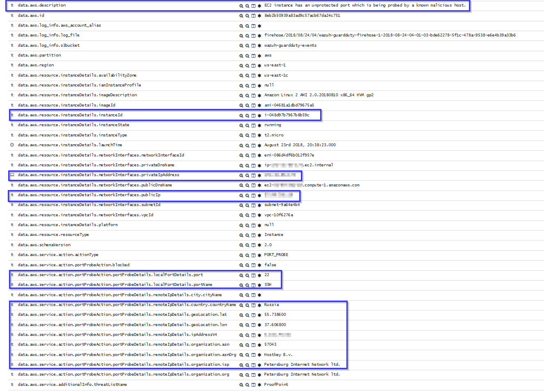Select the data.aws.description field name
Screen dimensions: 544x392
42,5
